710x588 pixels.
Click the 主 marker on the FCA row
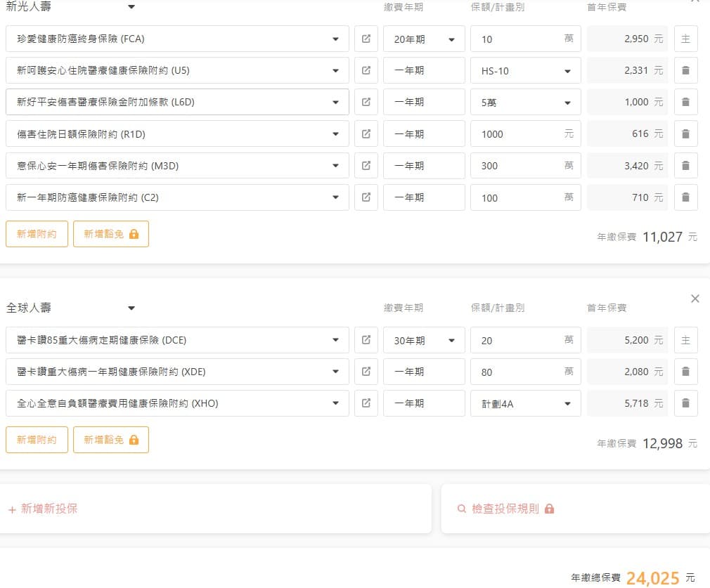tap(685, 39)
